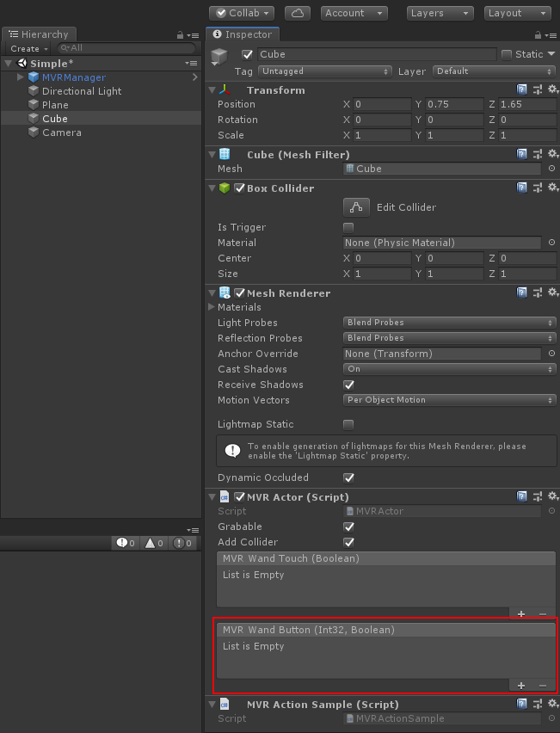Viewport: 560px width, 733px height.
Task: Enable the Is Trigger checkbox
Action: pos(348,228)
